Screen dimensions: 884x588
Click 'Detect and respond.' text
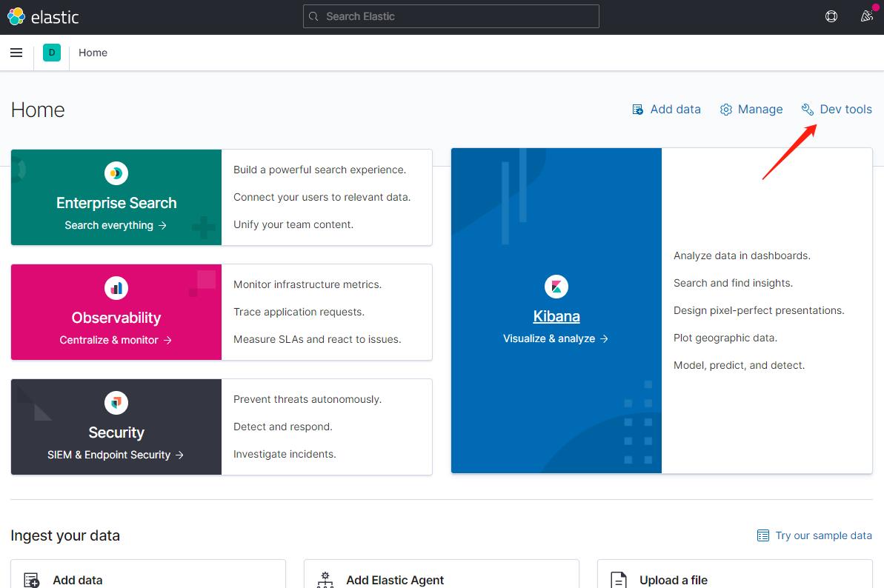[x=283, y=427]
